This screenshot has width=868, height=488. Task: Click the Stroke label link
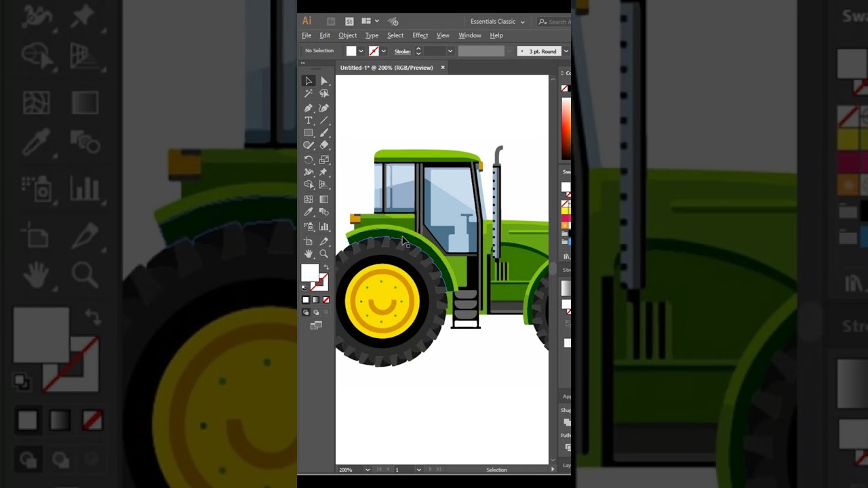tap(402, 52)
